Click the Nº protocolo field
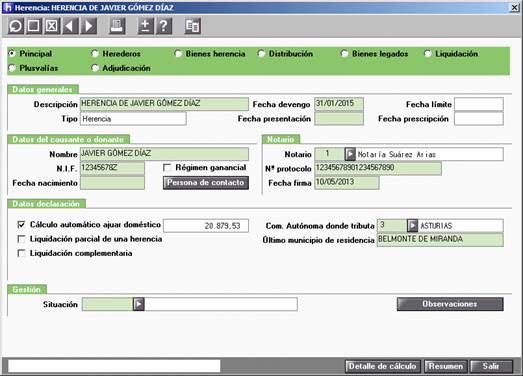This screenshot has height=376, width=523. pos(378,168)
